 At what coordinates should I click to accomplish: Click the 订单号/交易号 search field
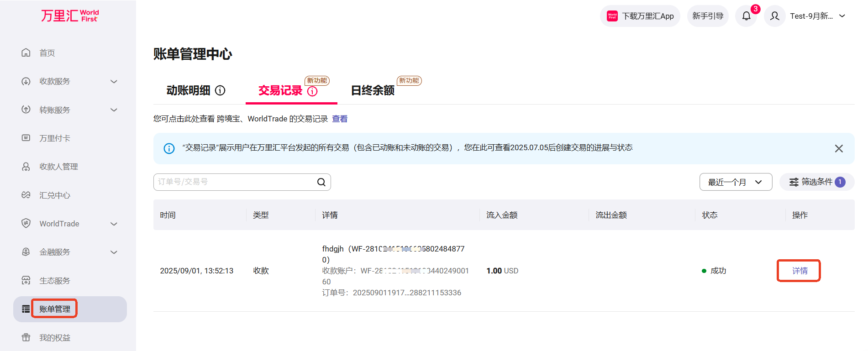tap(233, 182)
